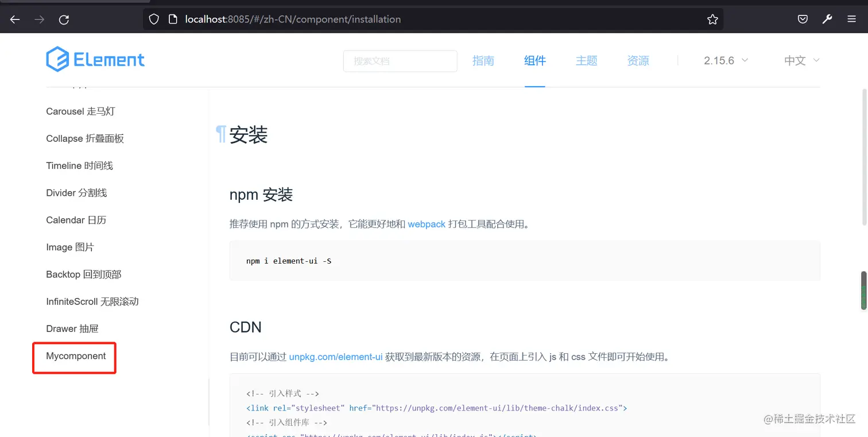Click the npm i element-ui -S code line
The height and width of the screenshot is (437, 868).
click(289, 261)
